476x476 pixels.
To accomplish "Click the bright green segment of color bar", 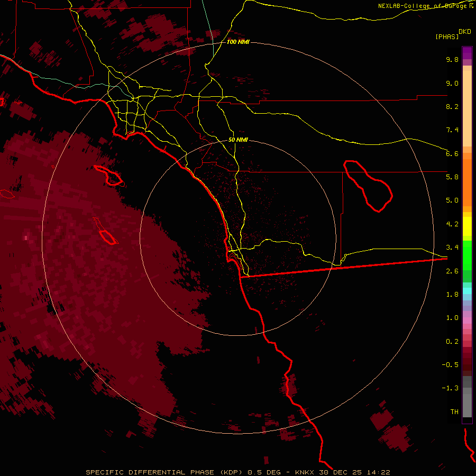I will [467, 255].
